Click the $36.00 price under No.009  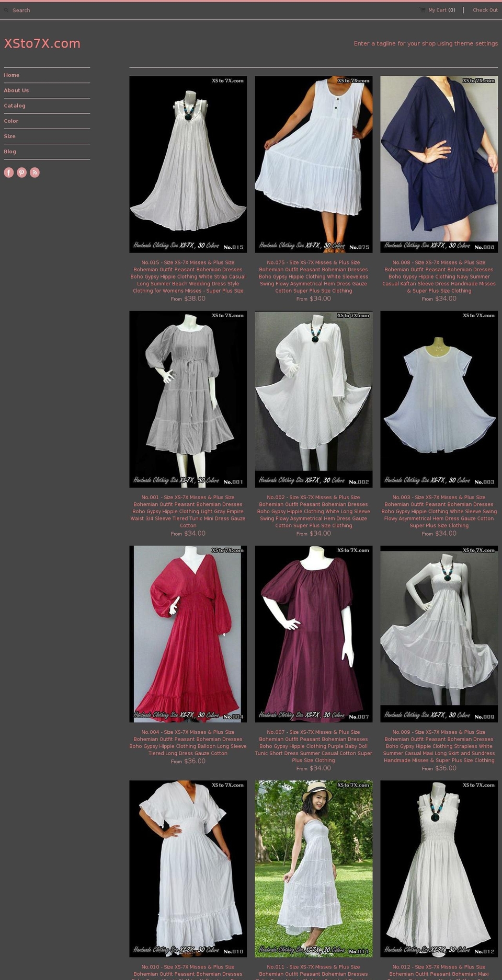coord(446,768)
